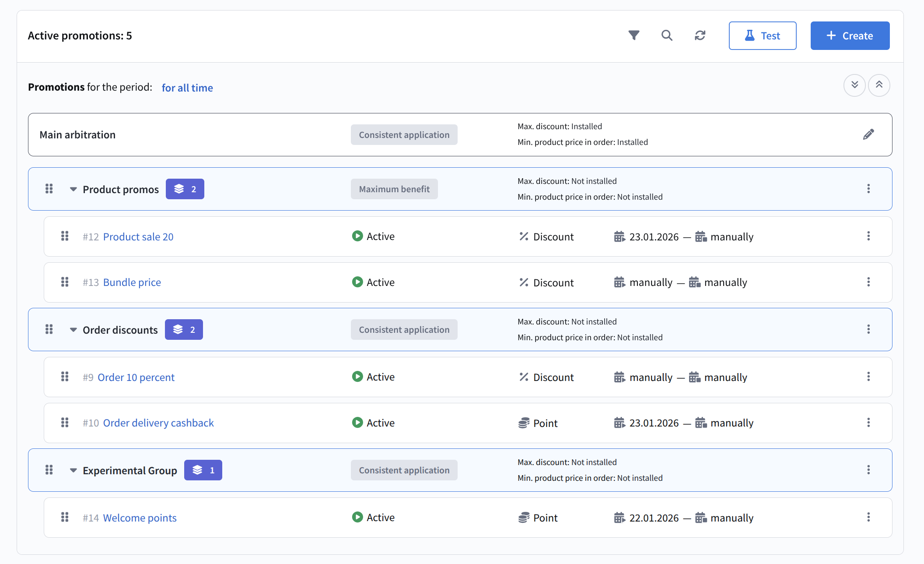Collapse the Product promos group
924x564 pixels.
pyautogui.click(x=73, y=189)
